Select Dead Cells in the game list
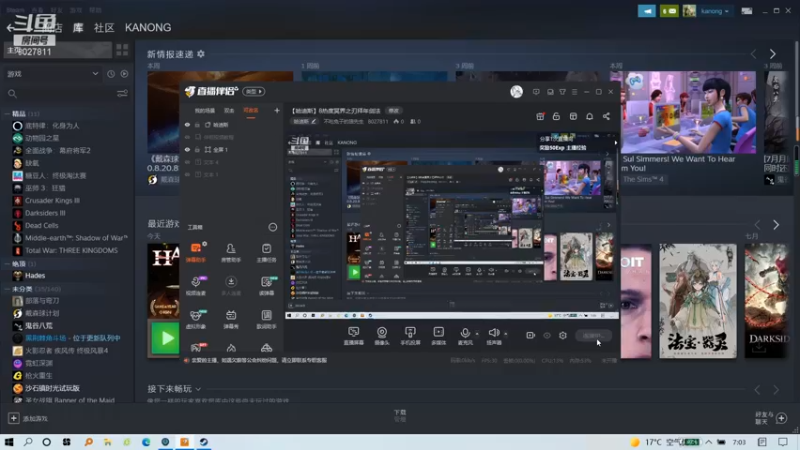The height and width of the screenshot is (450, 800). coord(42,226)
